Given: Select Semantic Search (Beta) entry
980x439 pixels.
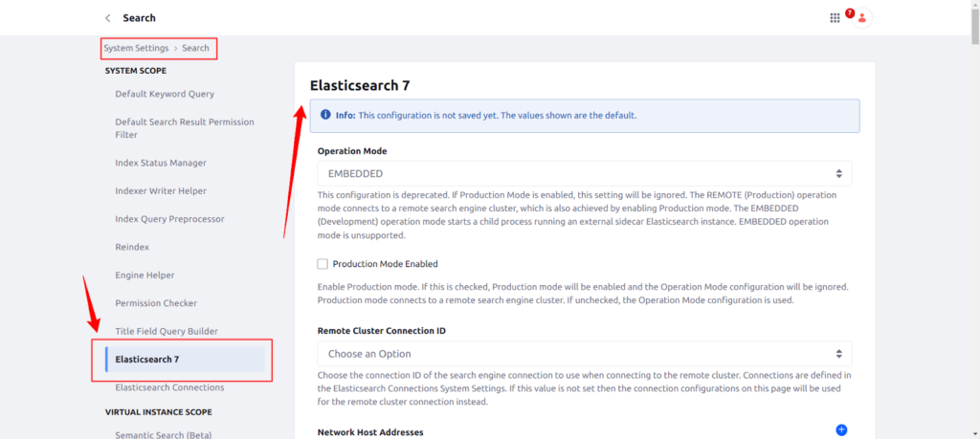Looking at the screenshot, I should (164, 435).
